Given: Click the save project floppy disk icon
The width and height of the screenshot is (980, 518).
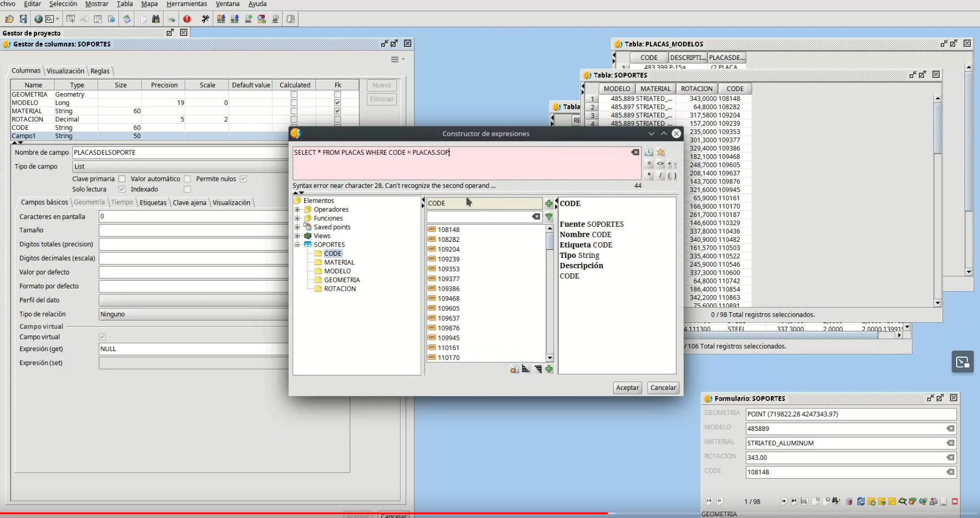Looking at the screenshot, I should click(x=23, y=19).
